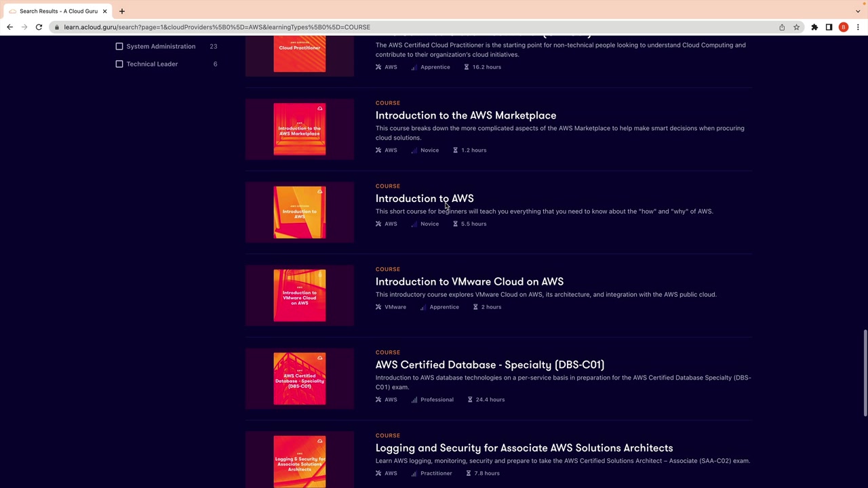Click the '24.4 hours' duration
The image size is (868, 488).
coord(490,400)
